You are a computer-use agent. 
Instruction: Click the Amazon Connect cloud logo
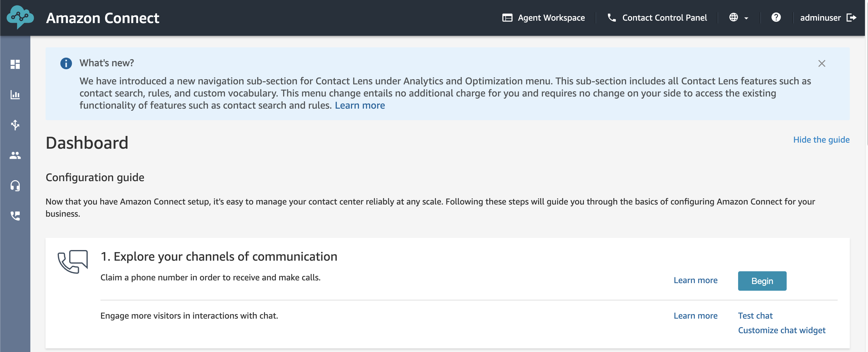tap(20, 17)
